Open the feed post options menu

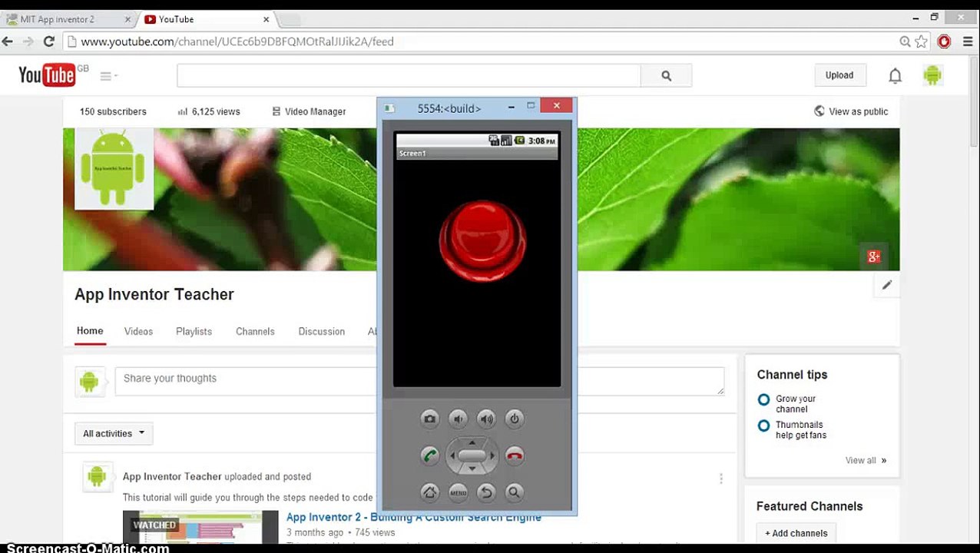[x=720, y=478]
